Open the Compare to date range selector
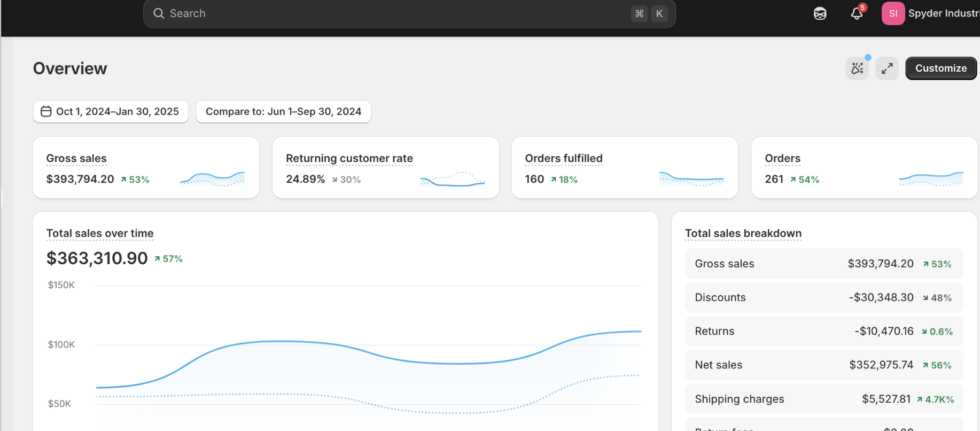The height and width of the screenshot is (431, 980). 283,112
